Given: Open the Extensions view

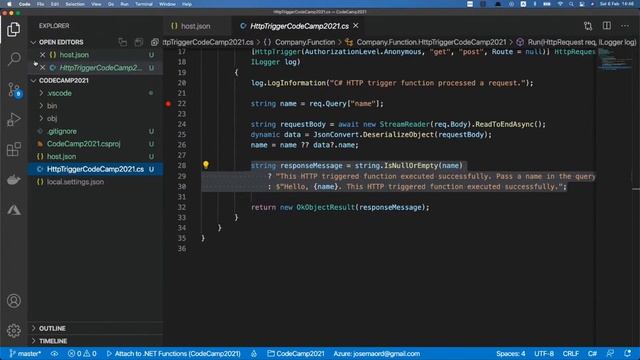Looking at the screenshot, I should point(13,149).
